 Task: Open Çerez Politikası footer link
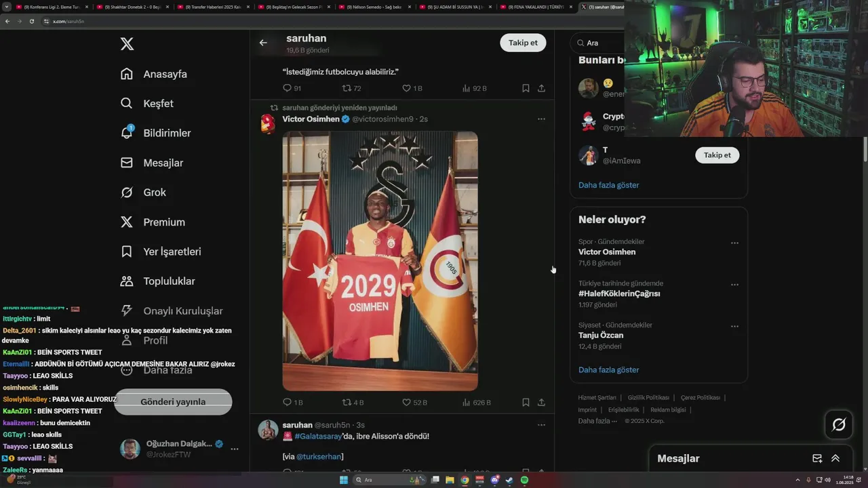[x=701, y=398]
